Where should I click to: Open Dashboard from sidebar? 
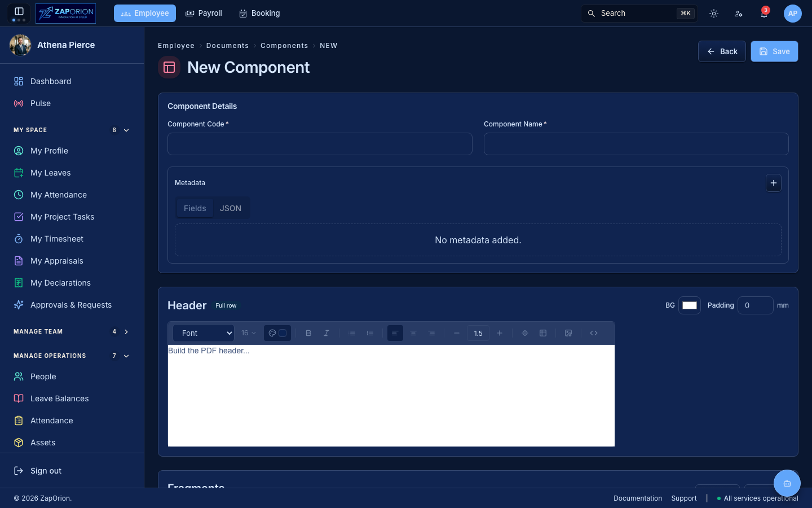tap(72, 81)
